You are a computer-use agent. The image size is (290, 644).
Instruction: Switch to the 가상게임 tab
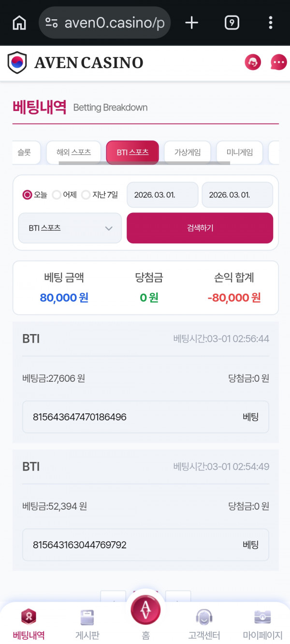click(188, 152)
